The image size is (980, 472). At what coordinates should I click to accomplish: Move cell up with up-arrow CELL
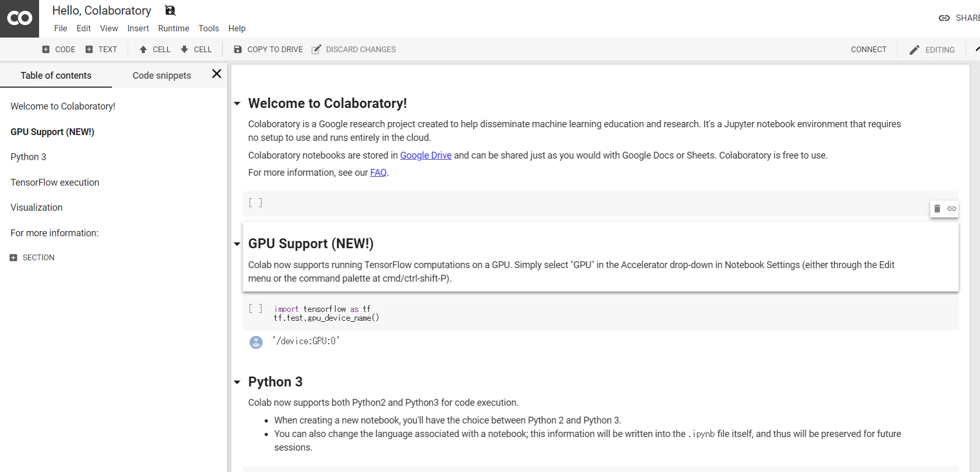click(x=155, y=50)
